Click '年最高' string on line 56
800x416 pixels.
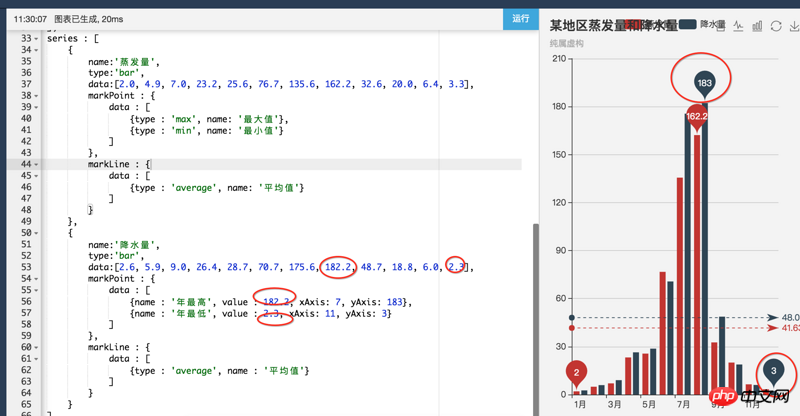(x=193, y=302)
